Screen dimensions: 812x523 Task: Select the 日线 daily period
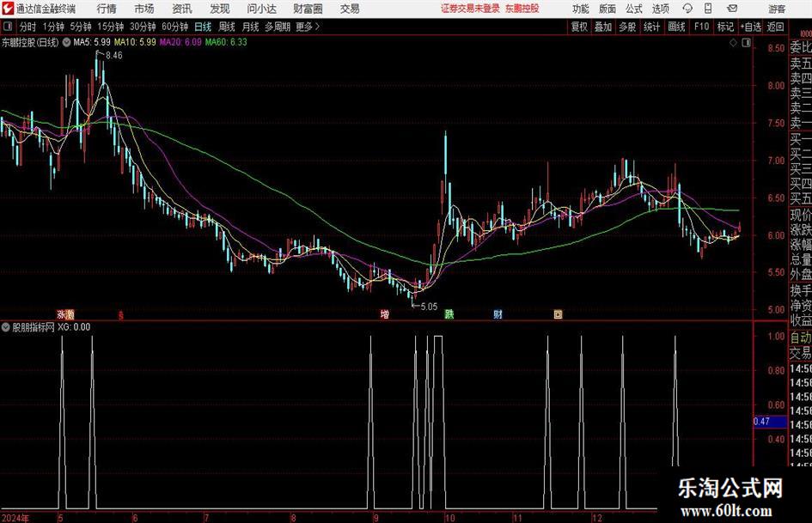(203, 27)
